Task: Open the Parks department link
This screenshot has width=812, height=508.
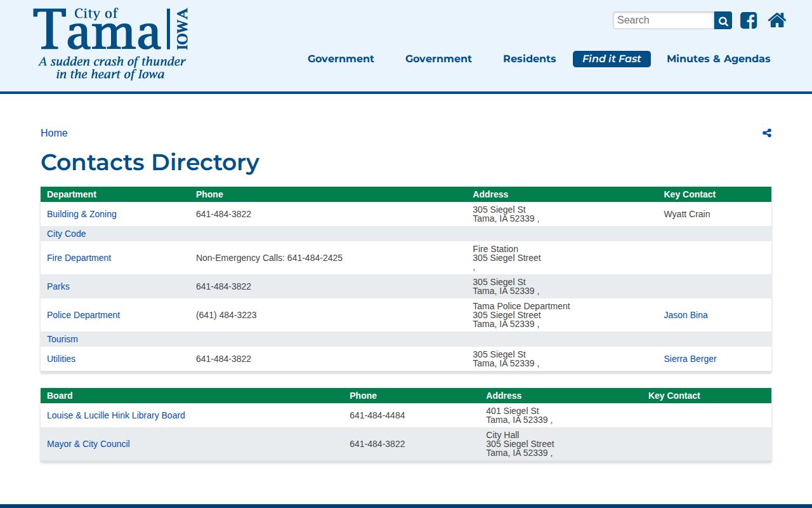Action: pyautogui.click(x=58, y=286)
